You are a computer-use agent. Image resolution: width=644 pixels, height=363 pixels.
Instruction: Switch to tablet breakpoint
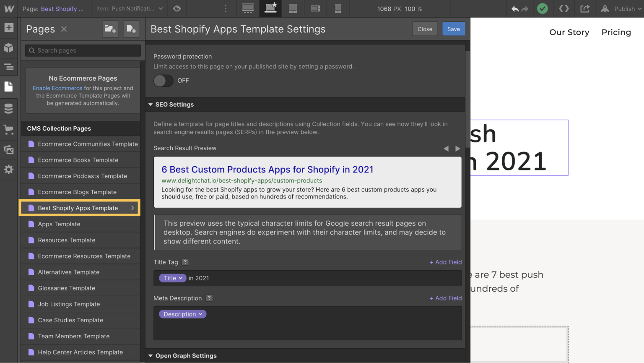pyautogui.click(x=293, y=8)
